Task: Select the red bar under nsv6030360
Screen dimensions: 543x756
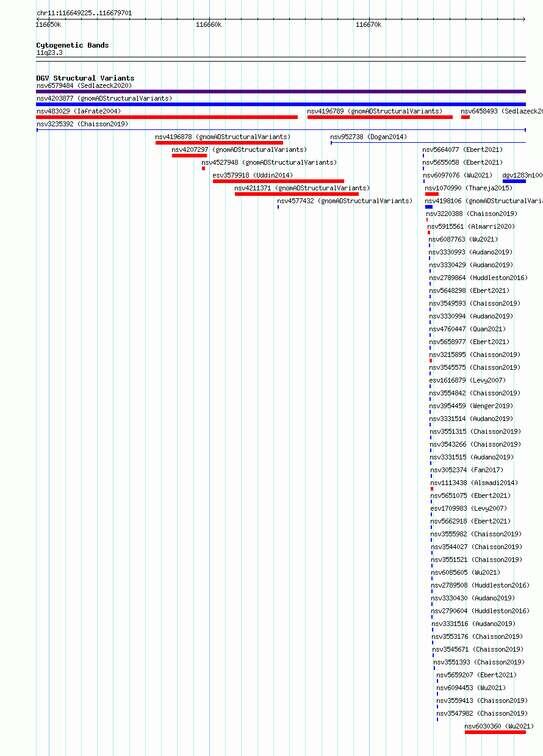Action: [495, 732]
